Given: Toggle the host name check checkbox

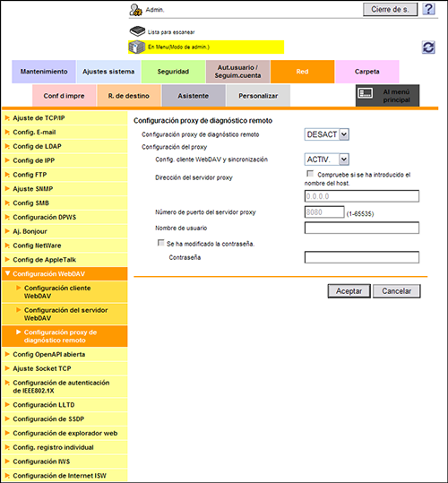Looking at the screenshot, I should click(x=310, y=174).
